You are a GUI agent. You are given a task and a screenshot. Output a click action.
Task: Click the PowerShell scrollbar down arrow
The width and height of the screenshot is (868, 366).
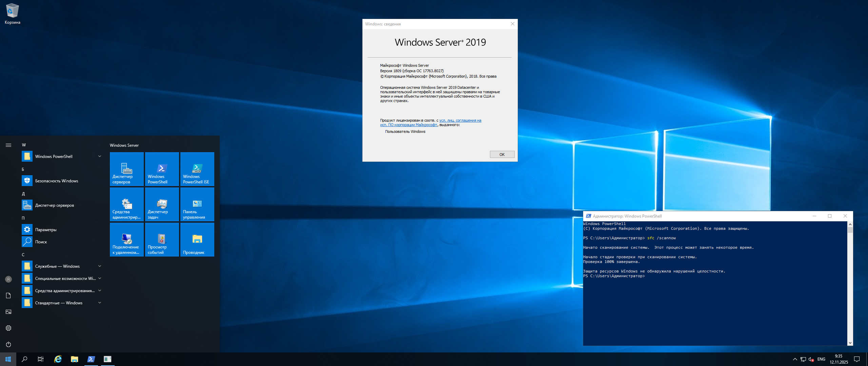tap(850, 343)
